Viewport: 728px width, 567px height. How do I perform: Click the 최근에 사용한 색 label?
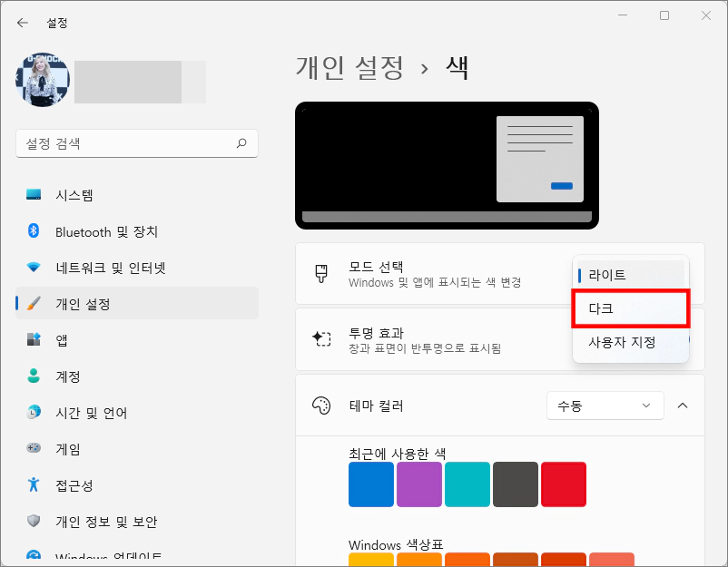pyautogui.click(x=397, y=454)
